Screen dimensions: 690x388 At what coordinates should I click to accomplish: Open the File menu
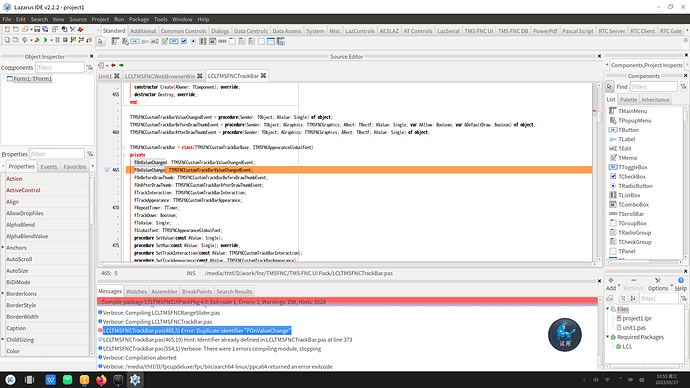(7, 19)
